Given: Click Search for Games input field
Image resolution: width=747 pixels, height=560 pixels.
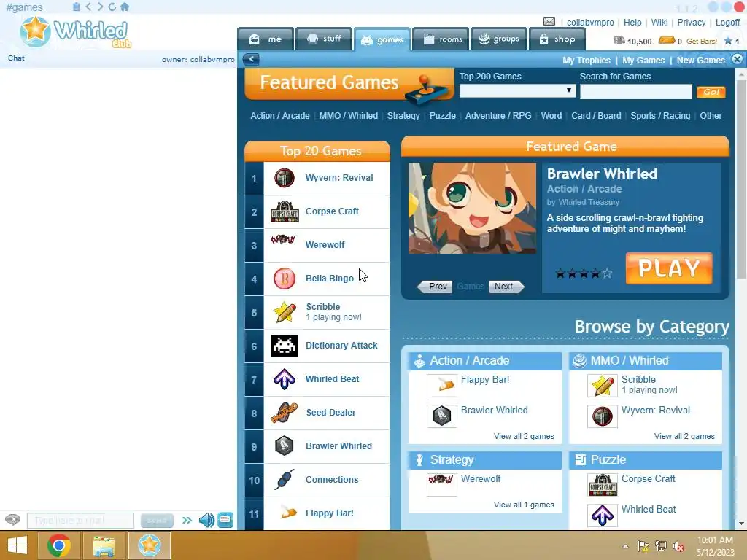Looking at the screenshot, I should pyautogui.click(x=636, y=92).
